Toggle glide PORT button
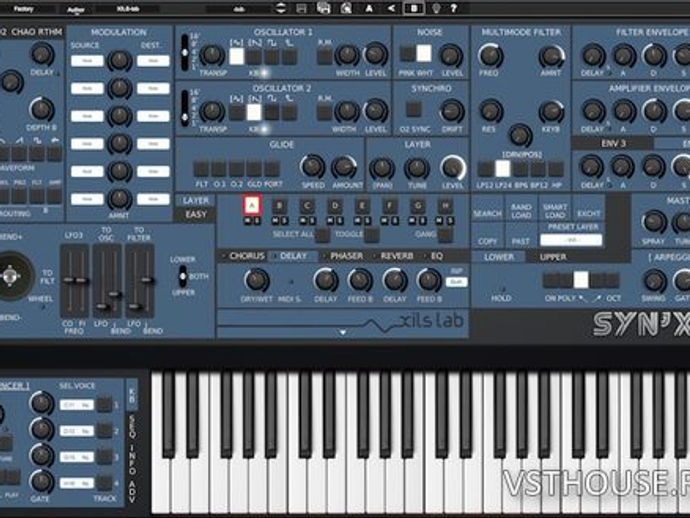 point(272,169)
